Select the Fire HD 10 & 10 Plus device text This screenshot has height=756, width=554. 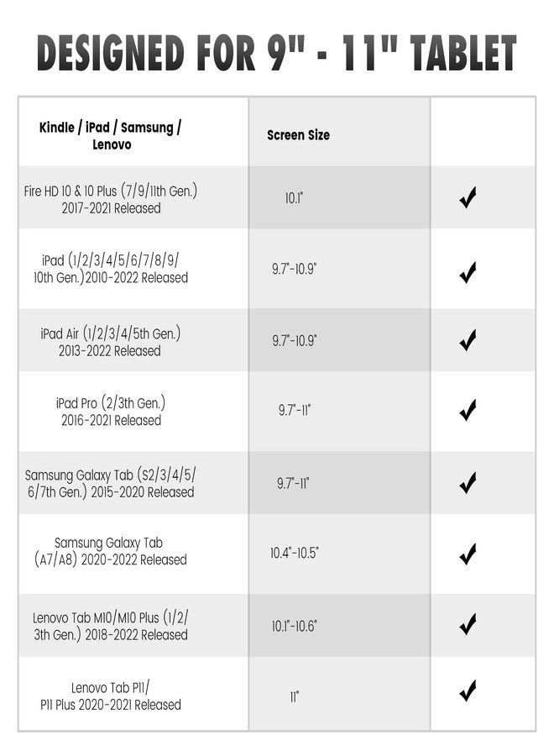coord(111,199)
